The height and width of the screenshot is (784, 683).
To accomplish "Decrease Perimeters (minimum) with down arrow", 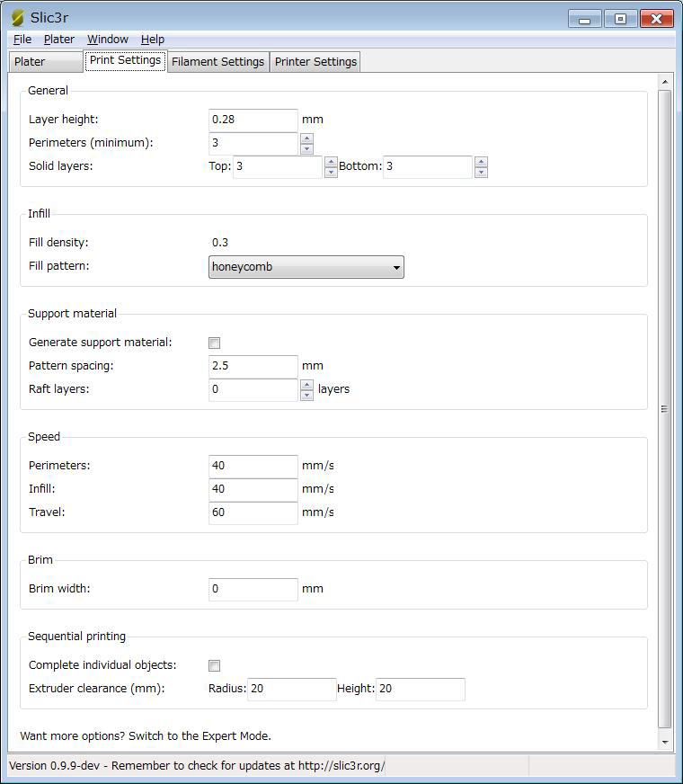I will [x=306, y=148].
